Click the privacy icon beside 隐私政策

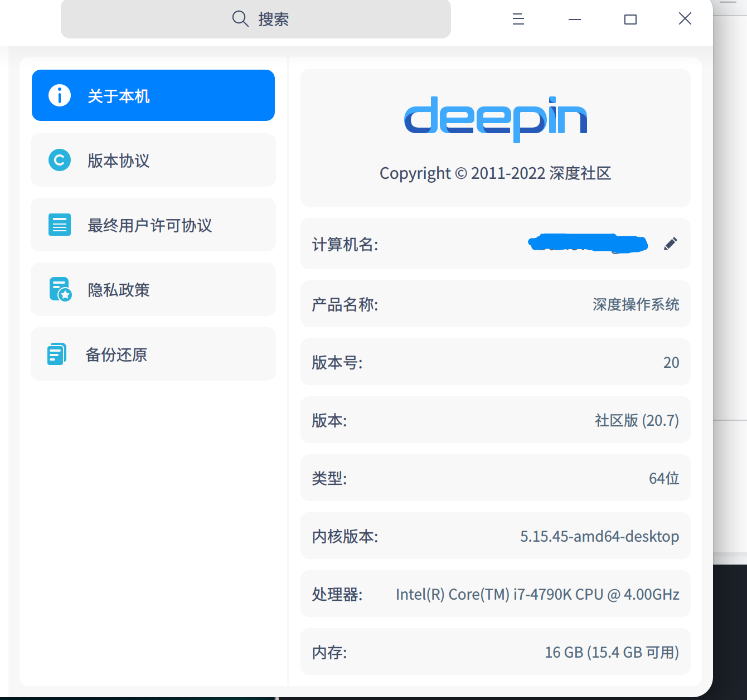[x=60, y=289]
